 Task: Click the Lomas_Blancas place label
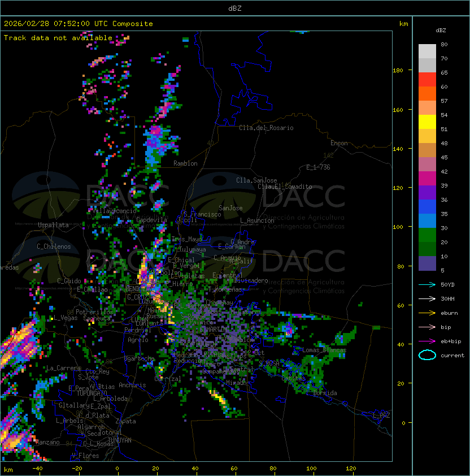click(x=324, y=350)
